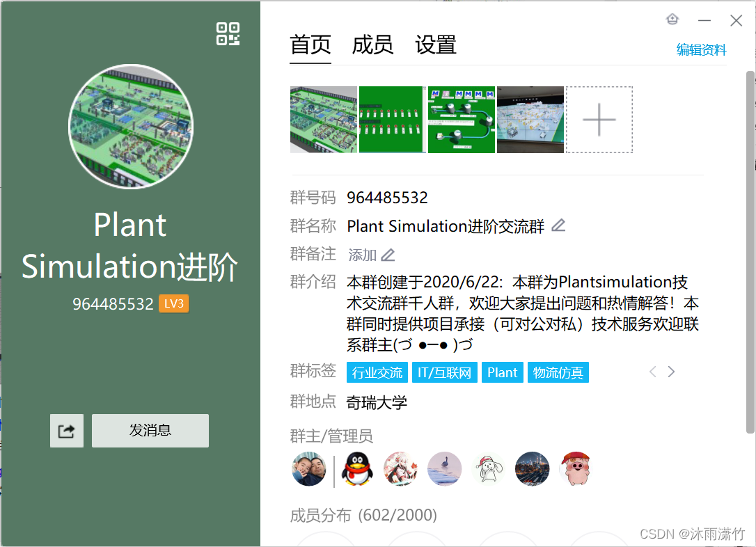Switch to the 首页 tab
Image resolution: width=756 pixels, height=547 pixels.
coord(310,45)
